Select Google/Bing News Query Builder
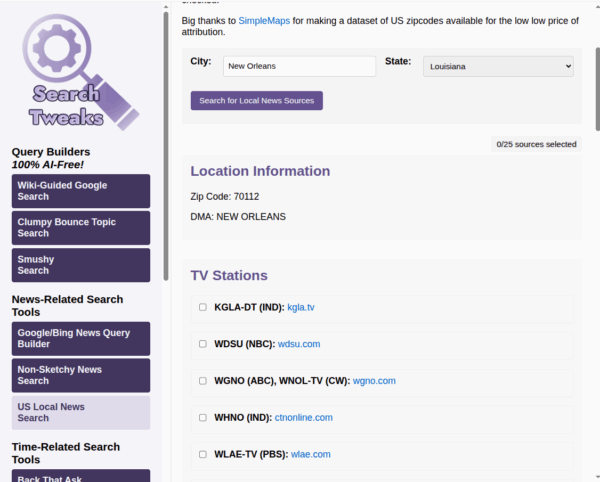The height and width of the screenshot is (482, 600). (x=81, y=339)
